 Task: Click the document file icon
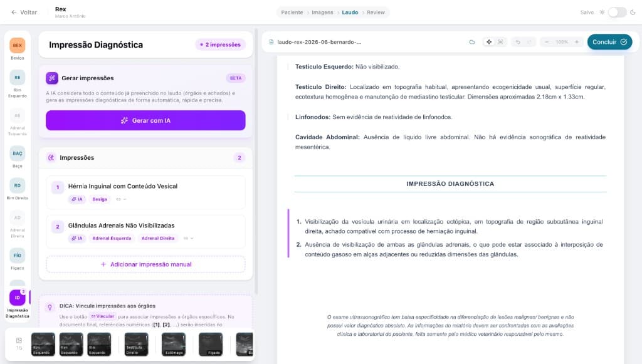271,42
